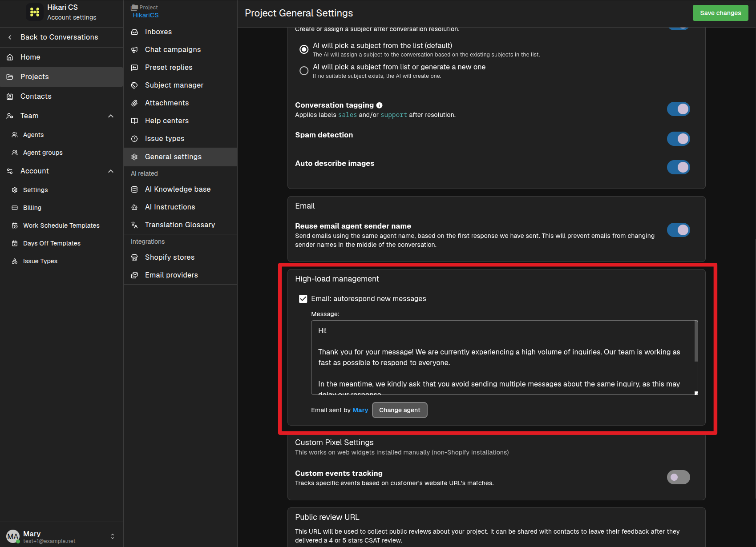The image size is (756, 547).
Task: Toggle the Spam detection switch
Action: [678, 139]
